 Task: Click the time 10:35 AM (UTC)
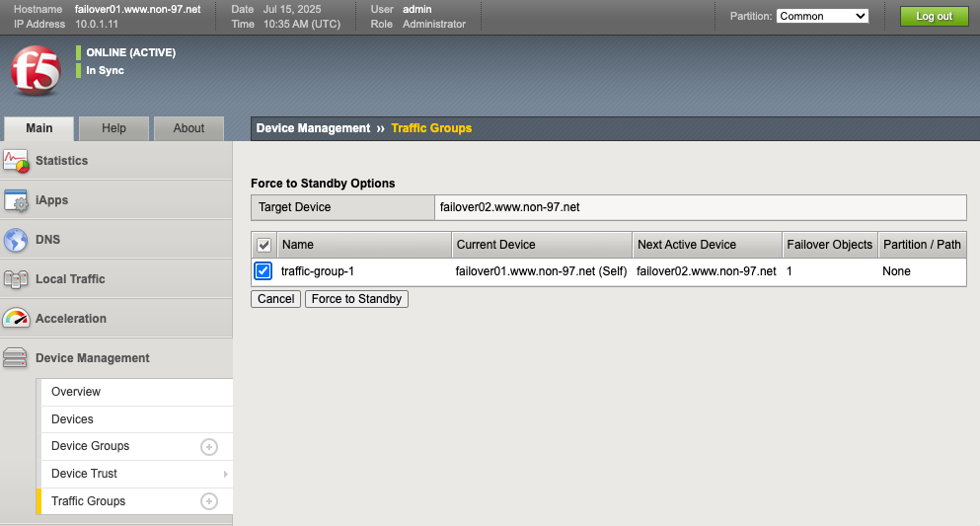[x=302, y=24]
